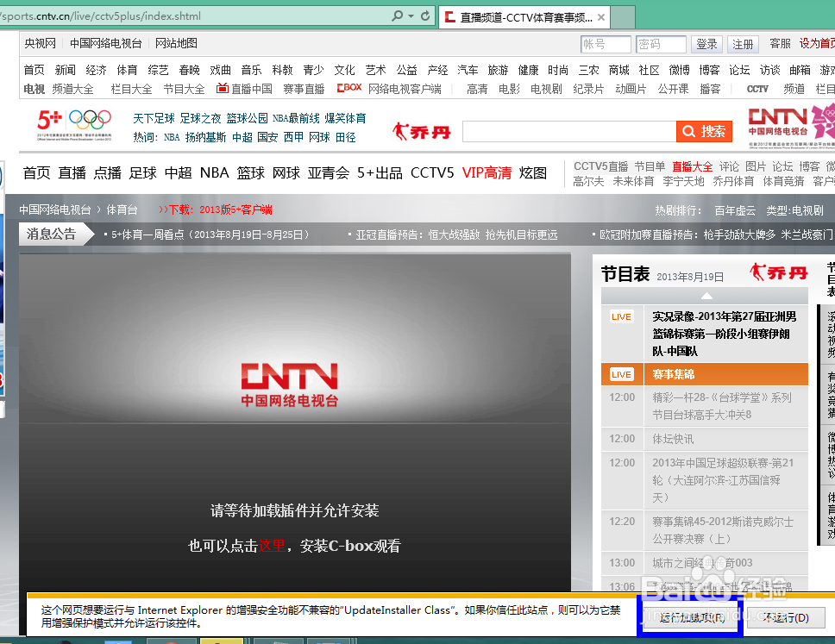This screenshot has width=835, height=644.
Task: Open 网络电视客户端 link
Action: (x=405, y=89)
